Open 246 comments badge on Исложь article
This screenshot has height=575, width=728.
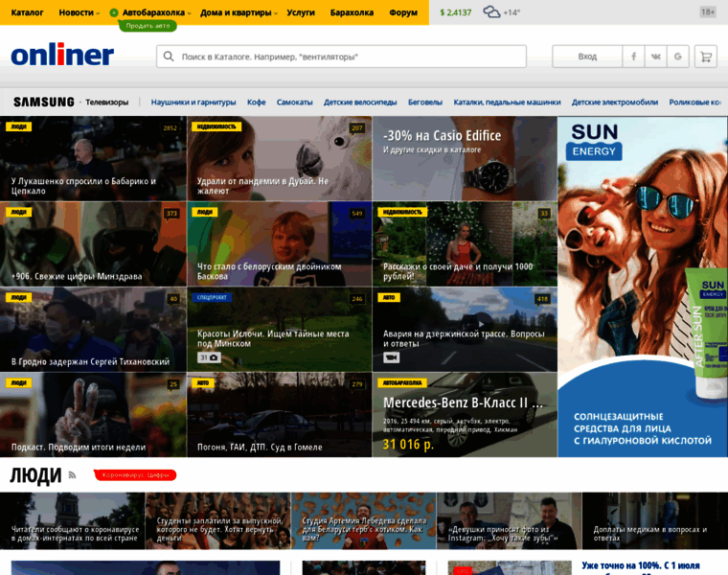click(357, 299)
